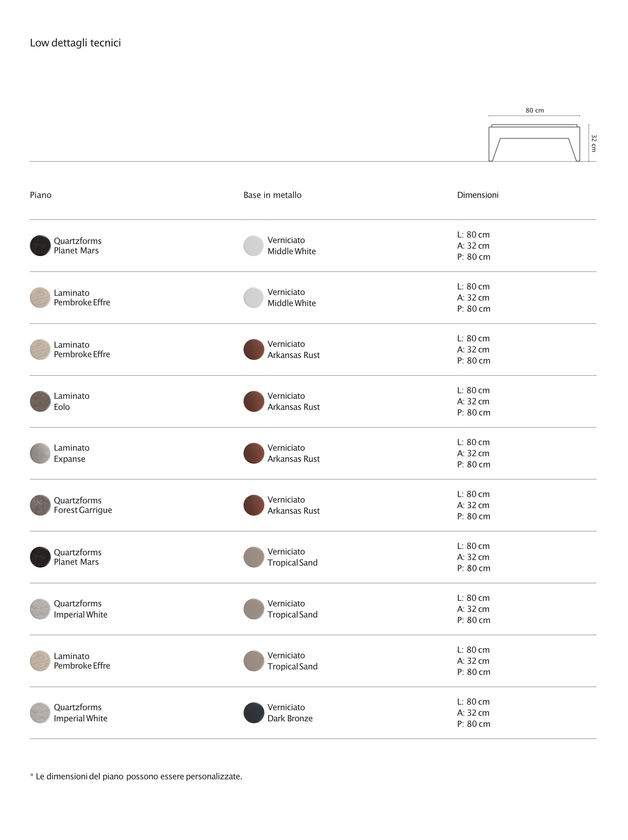
Task: Click the "Low dettagli tecnici" page title
Action: pyautogui.click(x=75, y=43)
